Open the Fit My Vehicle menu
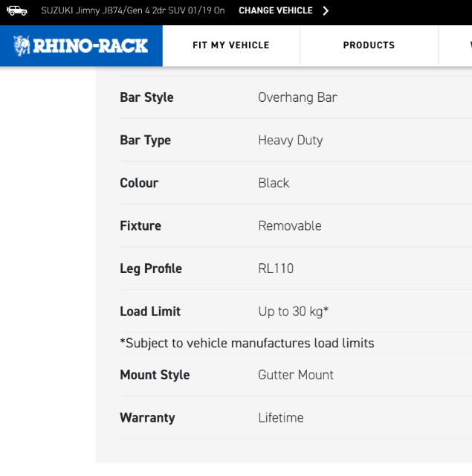Image resolution: width=472 pixels, height=476 pixels. [x=231, y=45]
